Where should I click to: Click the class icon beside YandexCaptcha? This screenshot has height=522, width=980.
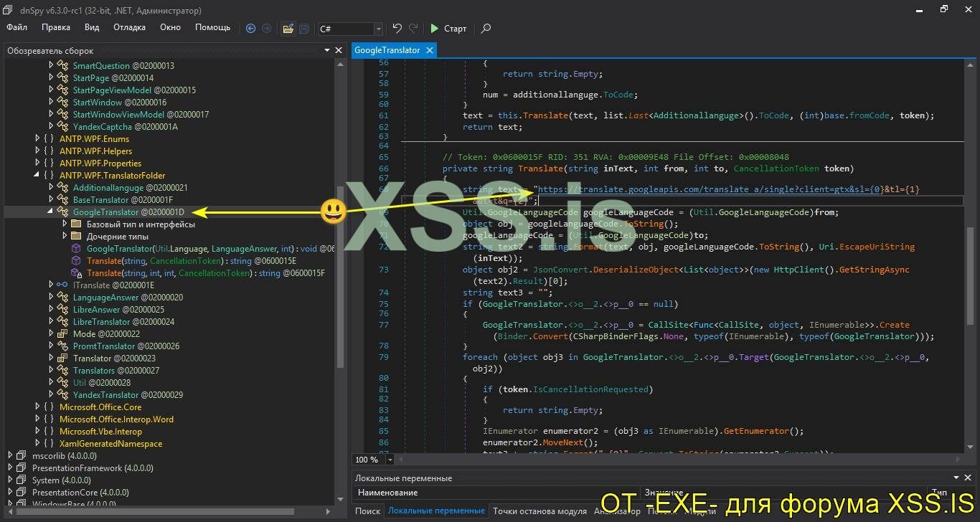[x=62, y=126]
